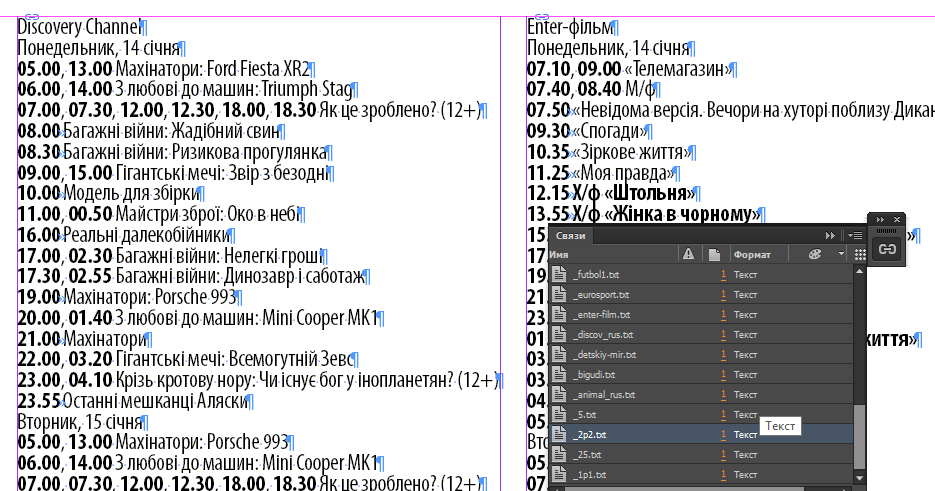Click the line 'Махінатори: Ford Fiesta XR2'
The image size is (935, 491).
(x=212, y=69)
